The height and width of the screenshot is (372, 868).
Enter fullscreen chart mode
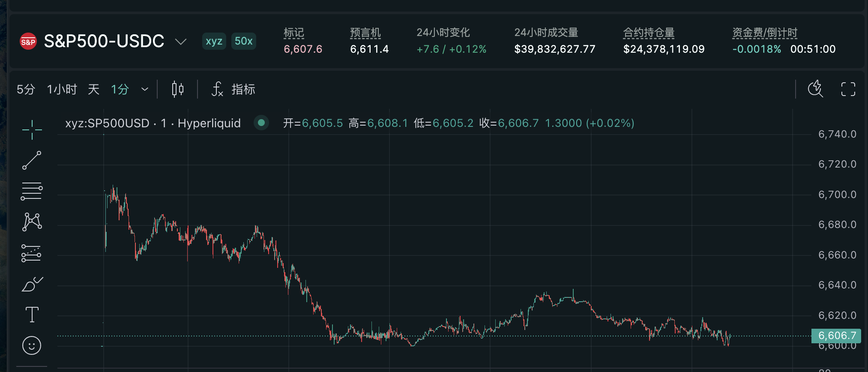click(x=848, y=89)
